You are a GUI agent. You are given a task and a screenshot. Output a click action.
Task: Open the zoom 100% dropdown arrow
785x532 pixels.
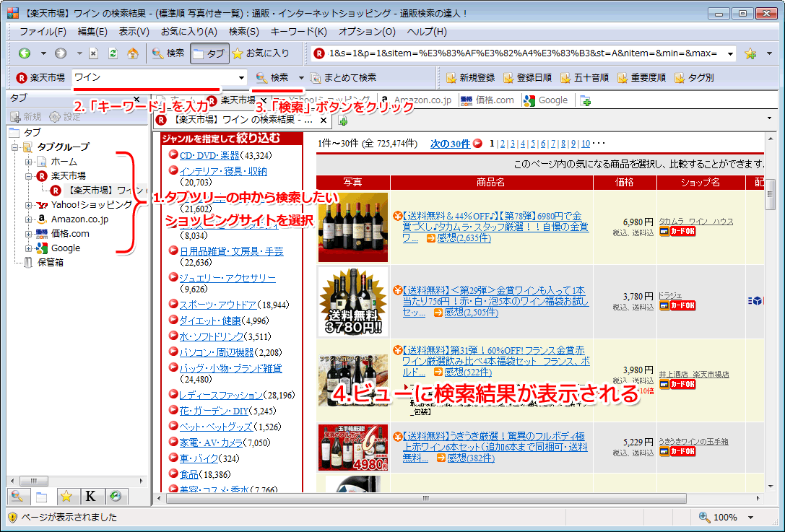750,518
